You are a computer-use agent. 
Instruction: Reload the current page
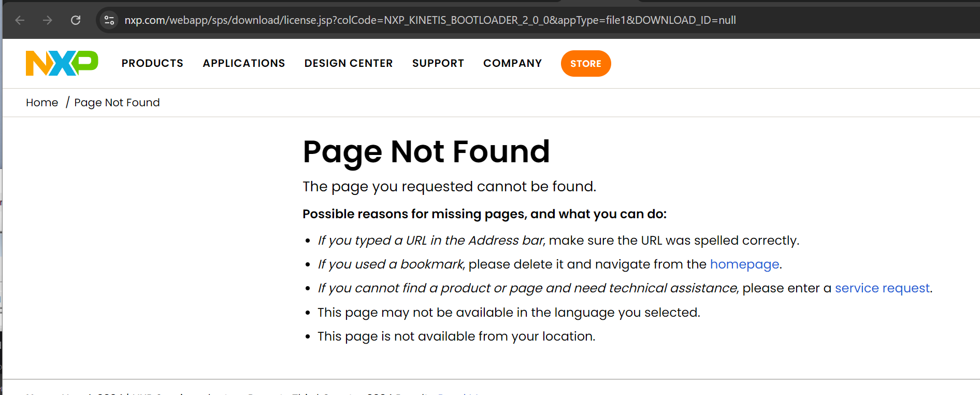pyautogui.click(x=76, y=20)
